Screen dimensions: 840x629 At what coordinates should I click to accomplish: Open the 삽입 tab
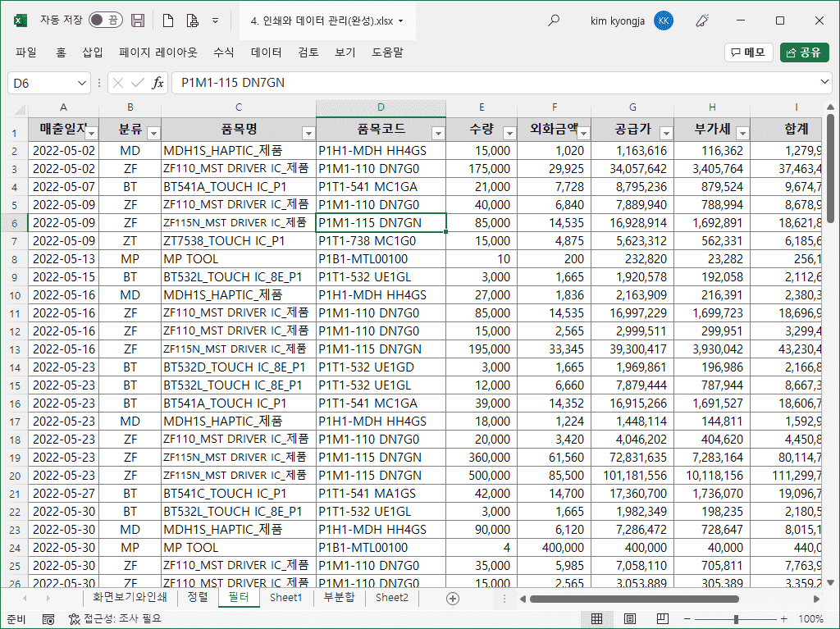(93, 52)
